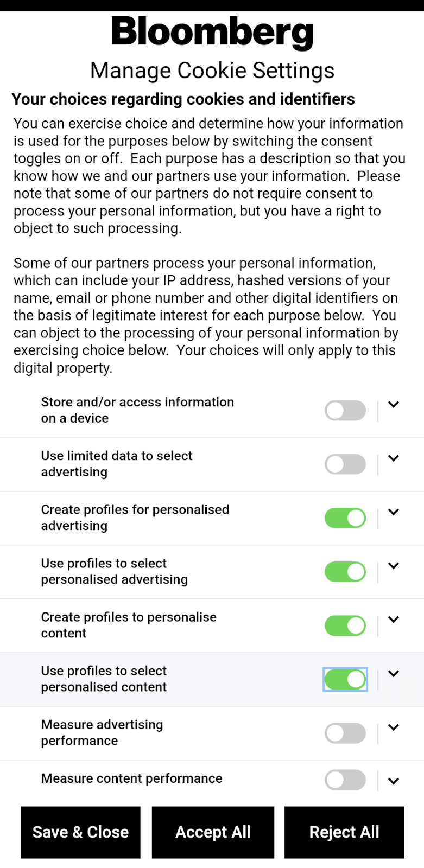Open Measure content performance description chevron
Viewport: 424px width, 868px height.
click(394, 781)
